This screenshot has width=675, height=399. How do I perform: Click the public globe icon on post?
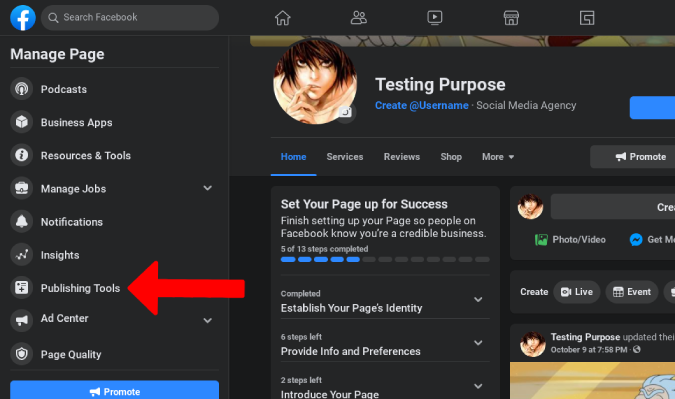point(637,350)
